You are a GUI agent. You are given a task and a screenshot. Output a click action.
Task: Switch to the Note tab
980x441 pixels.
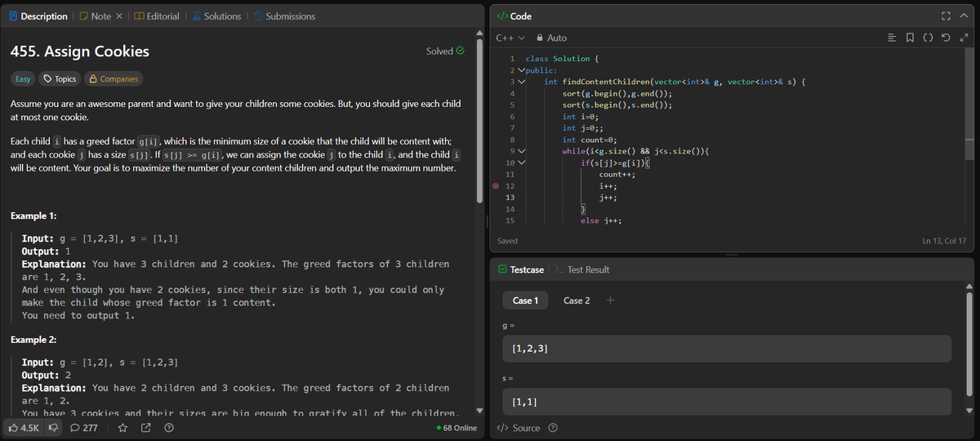pos(96,16)
